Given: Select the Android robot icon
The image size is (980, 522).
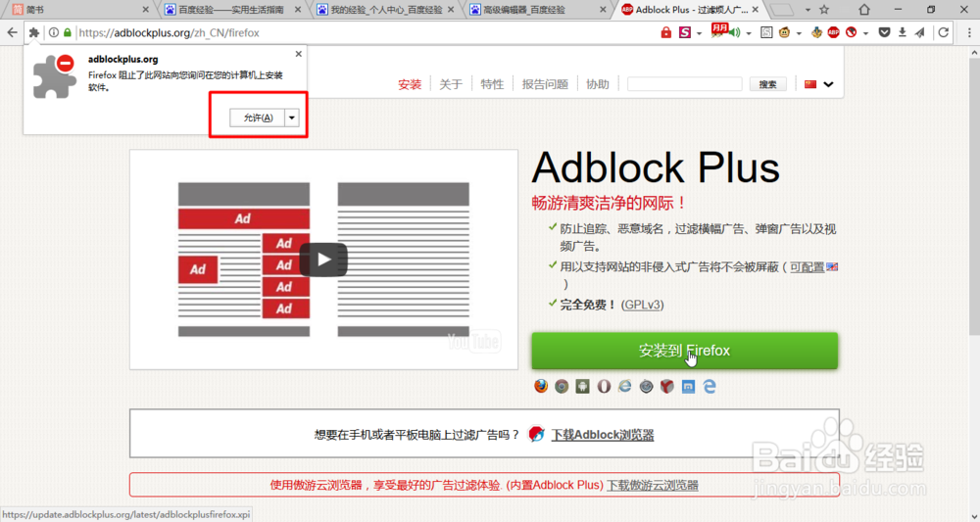Looking at the screenshot, I should point(582,387).
